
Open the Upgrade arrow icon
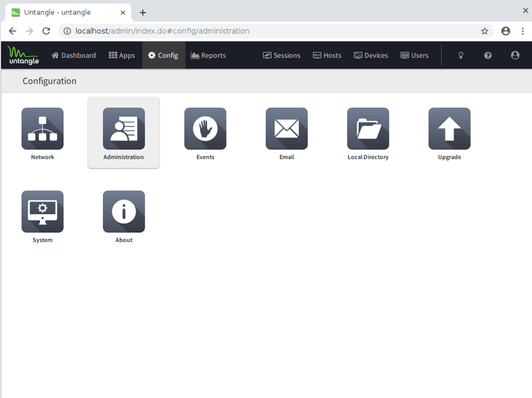pos(449,129)
